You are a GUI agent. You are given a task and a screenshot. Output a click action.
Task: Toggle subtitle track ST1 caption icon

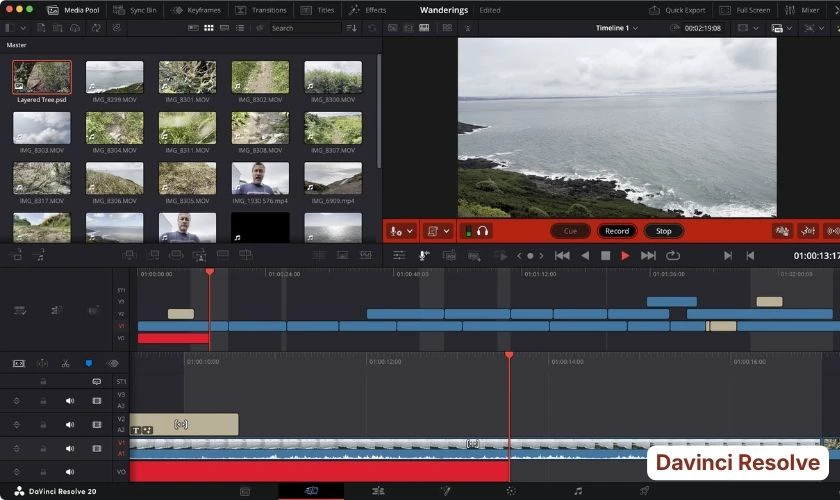click(96, 382)
